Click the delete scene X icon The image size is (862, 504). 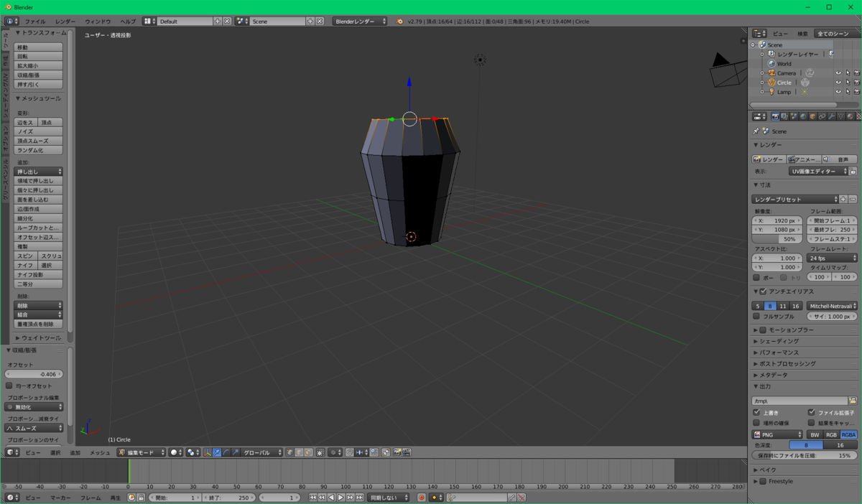(x=320, y=22)
